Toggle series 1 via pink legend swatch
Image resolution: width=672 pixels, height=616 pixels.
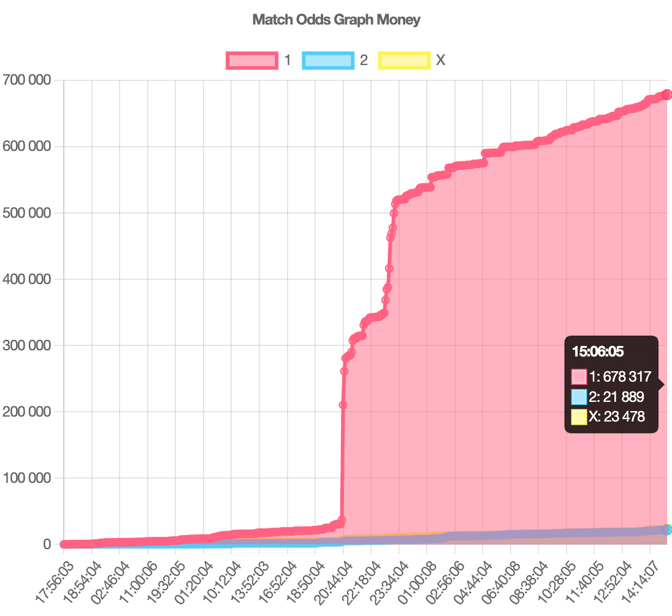tap(252, 60)
